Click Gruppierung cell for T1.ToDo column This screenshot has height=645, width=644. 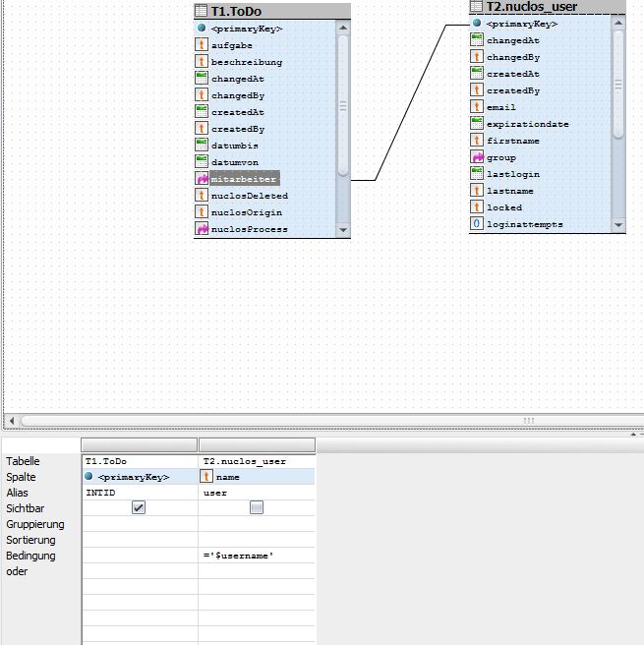coord(140,524)
